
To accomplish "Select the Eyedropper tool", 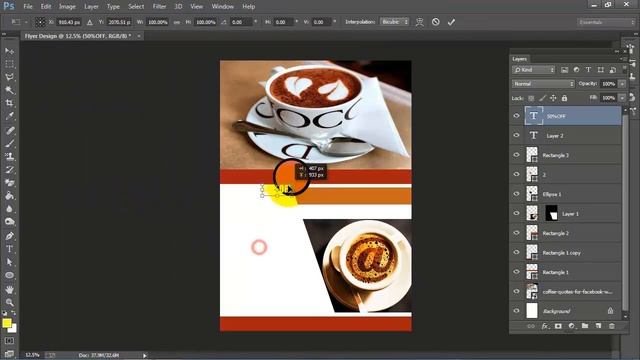I will pos(9,116).
